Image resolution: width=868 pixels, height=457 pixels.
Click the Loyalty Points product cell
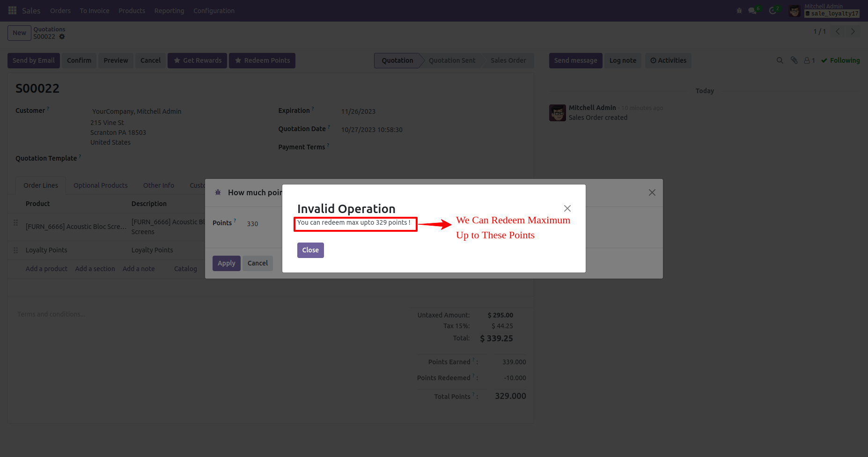click(46, 250)
